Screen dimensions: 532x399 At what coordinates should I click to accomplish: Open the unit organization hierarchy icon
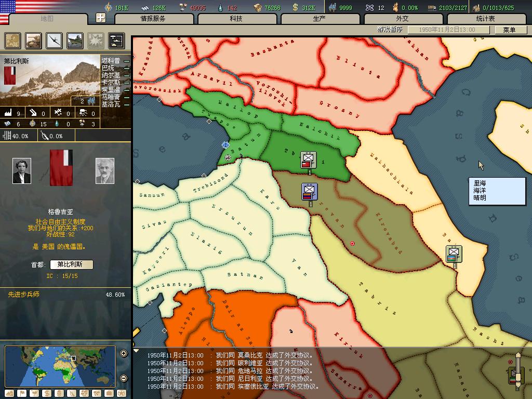tap(116, 41)
